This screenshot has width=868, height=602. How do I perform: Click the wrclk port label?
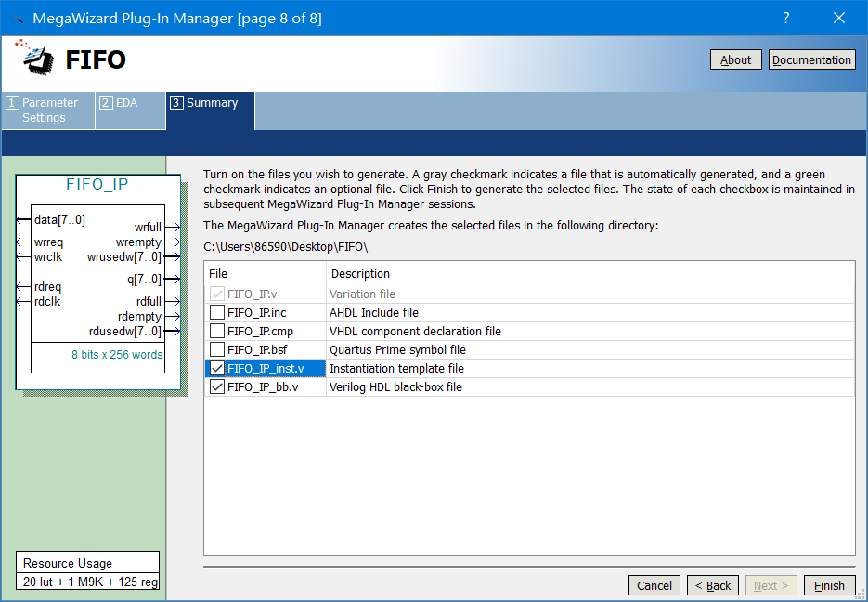tap(48, 257)
